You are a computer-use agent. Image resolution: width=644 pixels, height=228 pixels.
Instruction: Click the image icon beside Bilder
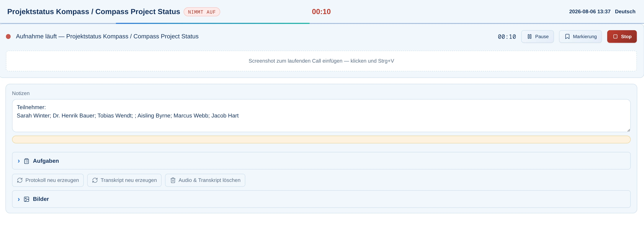point(27,199)
